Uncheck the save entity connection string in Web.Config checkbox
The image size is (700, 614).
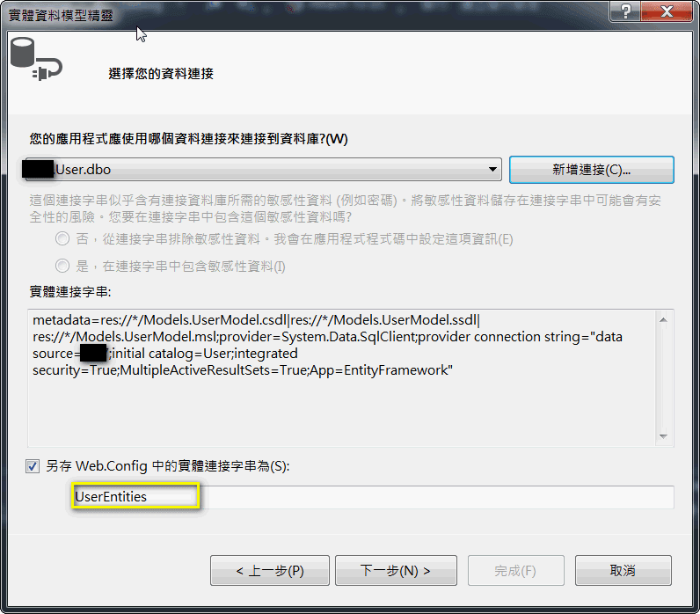(33, 466)
